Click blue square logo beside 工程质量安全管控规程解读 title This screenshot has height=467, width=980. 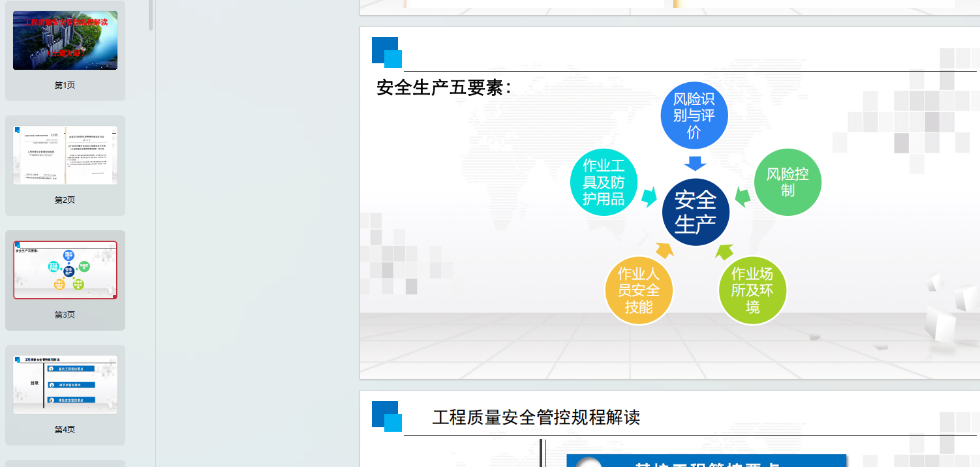pos(386,416)
